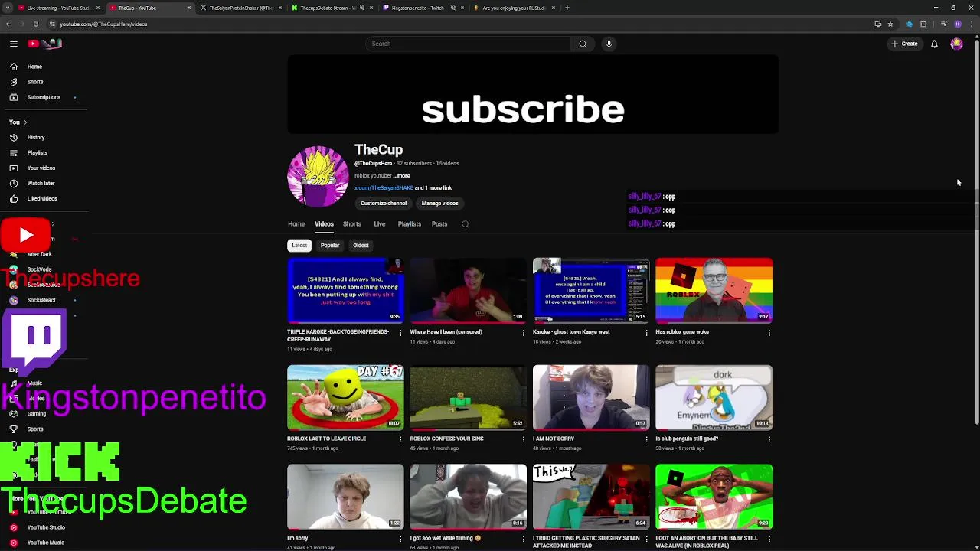Switch to the channel Home tab
This screenshot has height=551, width=980.
click(296, 224)
